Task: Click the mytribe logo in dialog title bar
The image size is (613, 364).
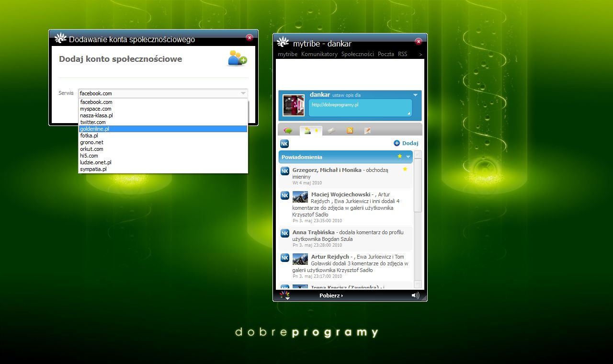Action: coord(60,38)
